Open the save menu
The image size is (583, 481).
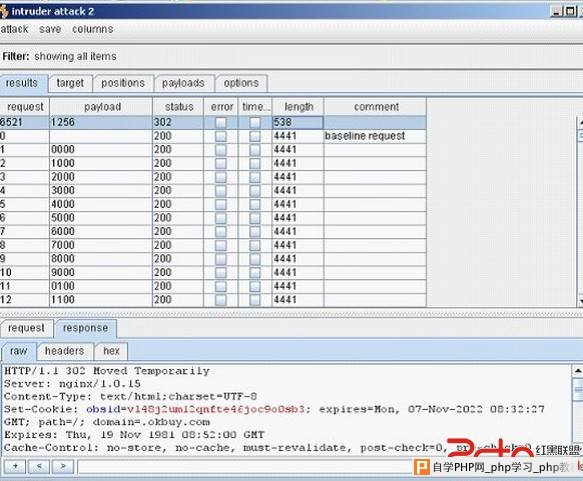(x=50, y=29)
